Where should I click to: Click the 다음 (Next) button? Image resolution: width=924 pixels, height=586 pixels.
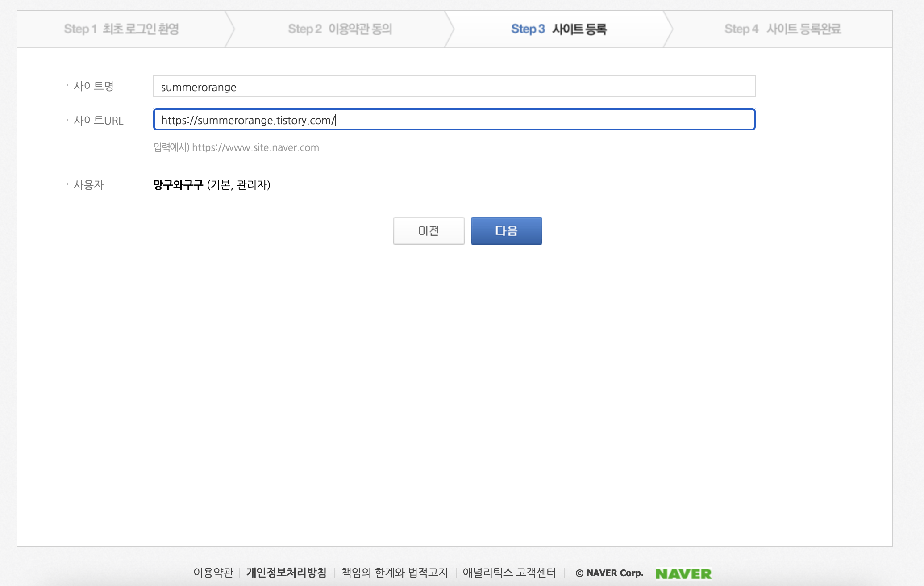[506, 231]
